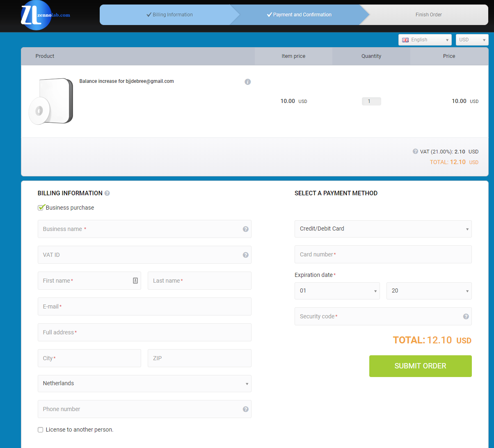Click Billing Information help icon
This screenshot has width=494, height=448.
(x=107, y=193)
